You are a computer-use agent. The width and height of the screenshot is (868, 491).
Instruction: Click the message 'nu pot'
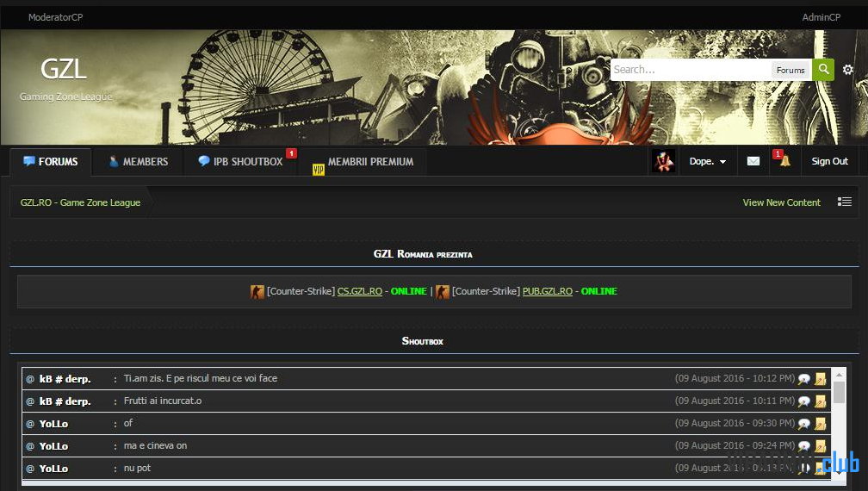click(x=137, y=468)
